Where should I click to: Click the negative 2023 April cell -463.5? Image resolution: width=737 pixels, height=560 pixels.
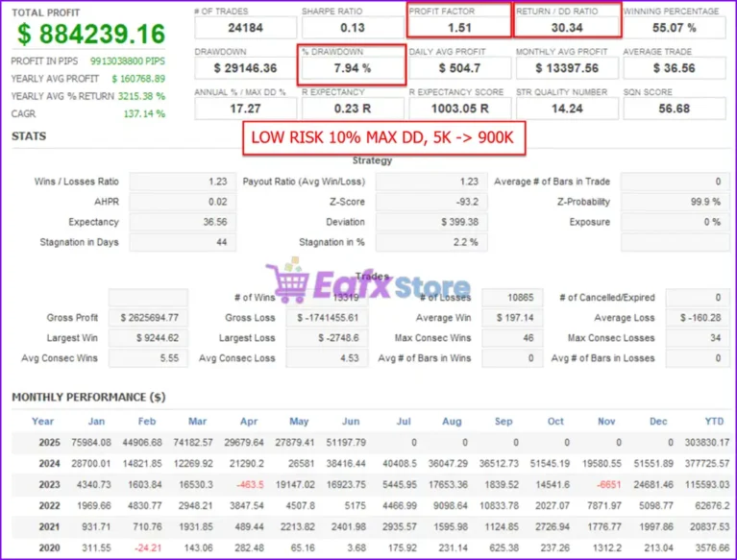[250, 485]
